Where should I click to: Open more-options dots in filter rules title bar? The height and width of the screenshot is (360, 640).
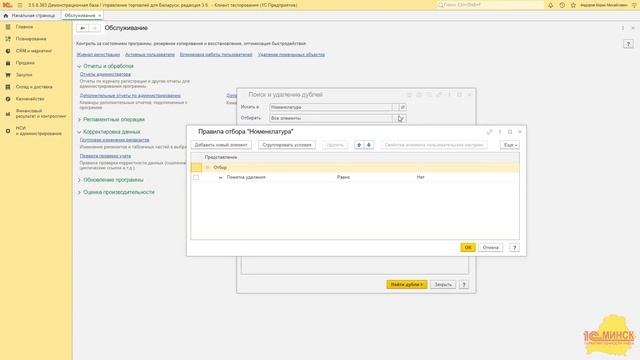pos(500,132)
